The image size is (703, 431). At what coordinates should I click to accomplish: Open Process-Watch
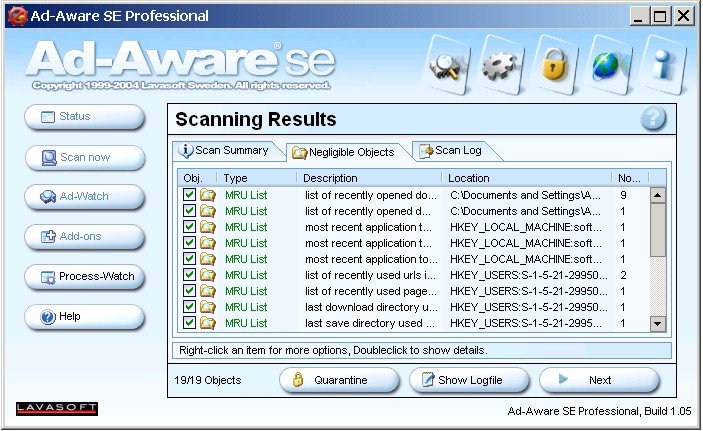point(84,277)
